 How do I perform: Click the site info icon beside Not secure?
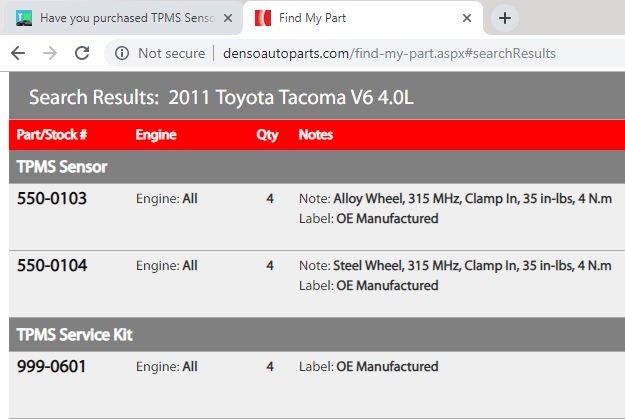(x=122, y=53)
